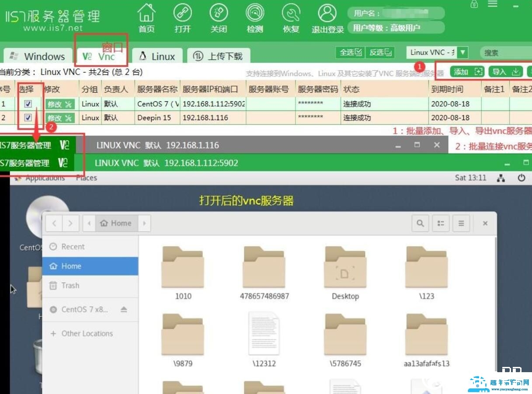Select Trash in file sidebar

(x=90, y=285)
